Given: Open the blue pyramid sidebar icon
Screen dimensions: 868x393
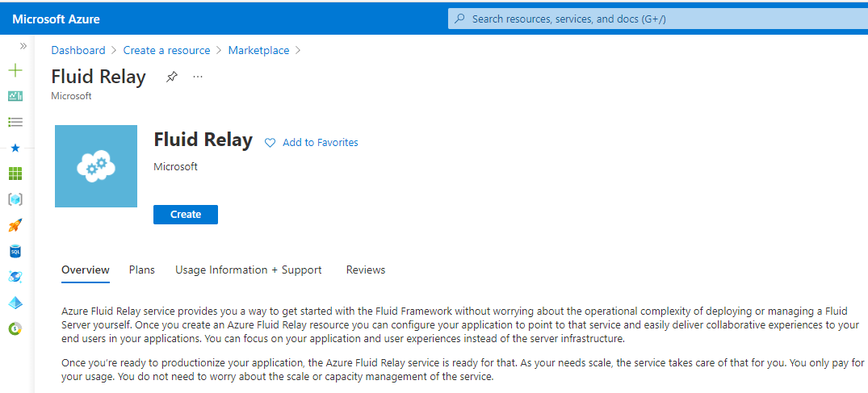Looking at the screenshot, I should point(15,303).
